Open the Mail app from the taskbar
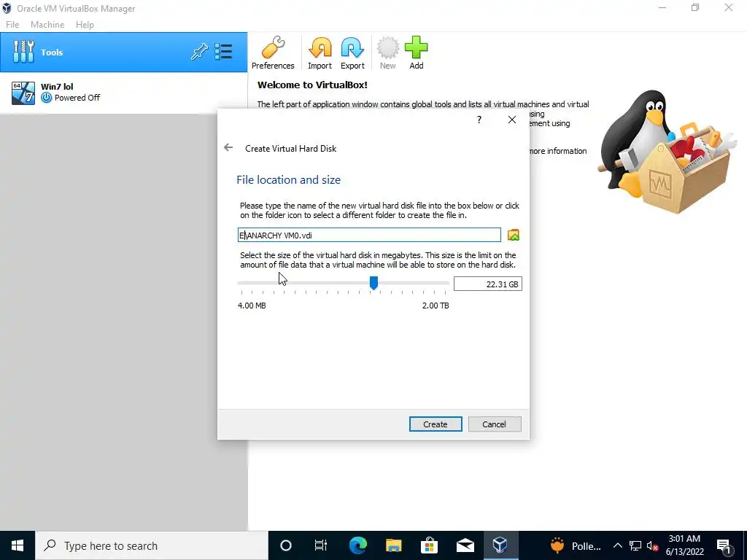The width and height of the screenshot is (747, 560). [x=465, y=545]
